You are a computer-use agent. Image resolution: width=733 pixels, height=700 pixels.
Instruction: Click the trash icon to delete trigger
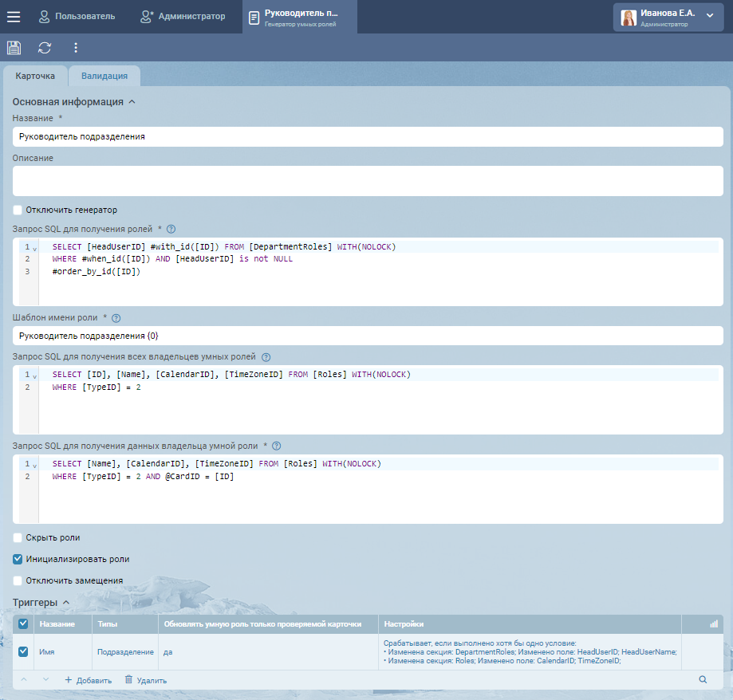tap(129, 680)
